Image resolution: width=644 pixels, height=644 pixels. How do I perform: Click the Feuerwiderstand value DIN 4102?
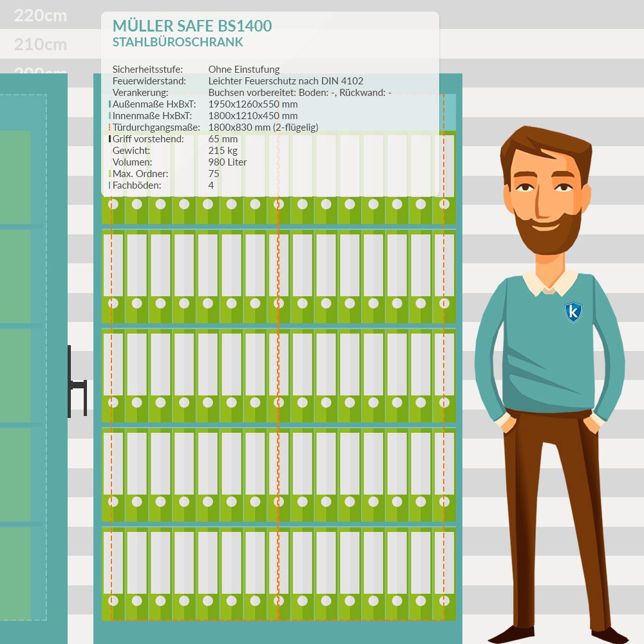(x=285, y=81)
